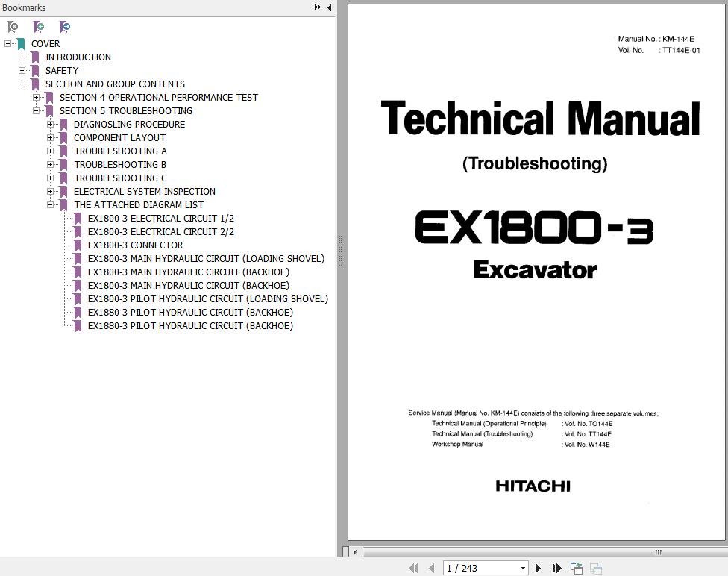The width and height of the screenshot is (728, 576).
Task: Collapse THE ATTACHED DIAGRAM LIST
Action: point(50,205)
